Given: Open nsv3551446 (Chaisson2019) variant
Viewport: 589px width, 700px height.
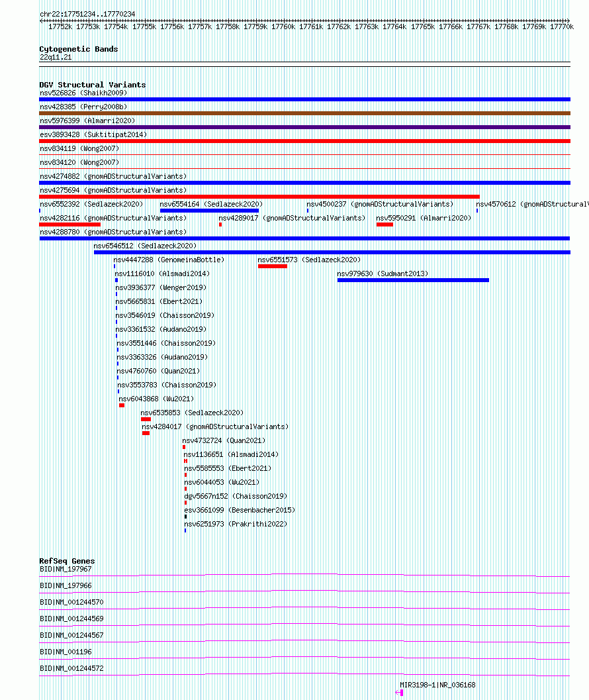Looking at the screenshot, I should (166, 343).
